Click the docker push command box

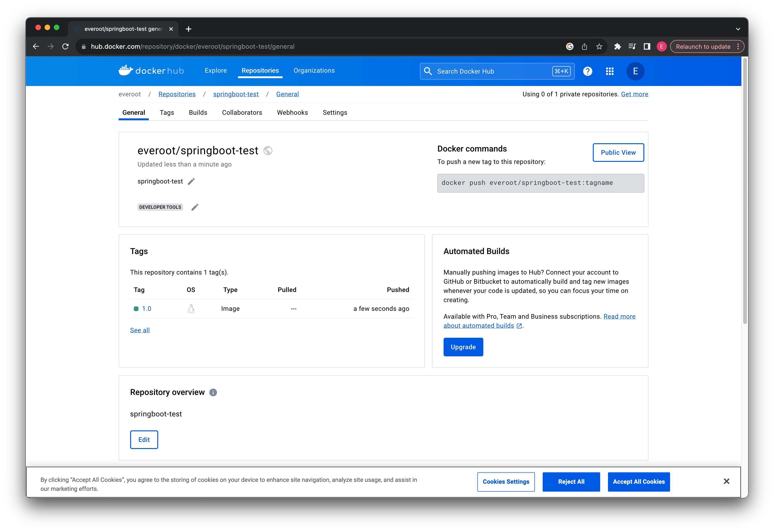click(540, 183)
